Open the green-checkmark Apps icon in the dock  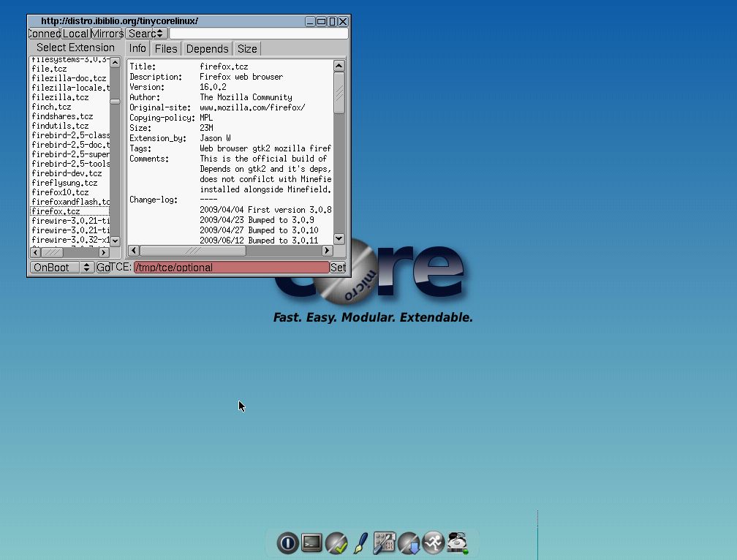[x=336, y=543]
